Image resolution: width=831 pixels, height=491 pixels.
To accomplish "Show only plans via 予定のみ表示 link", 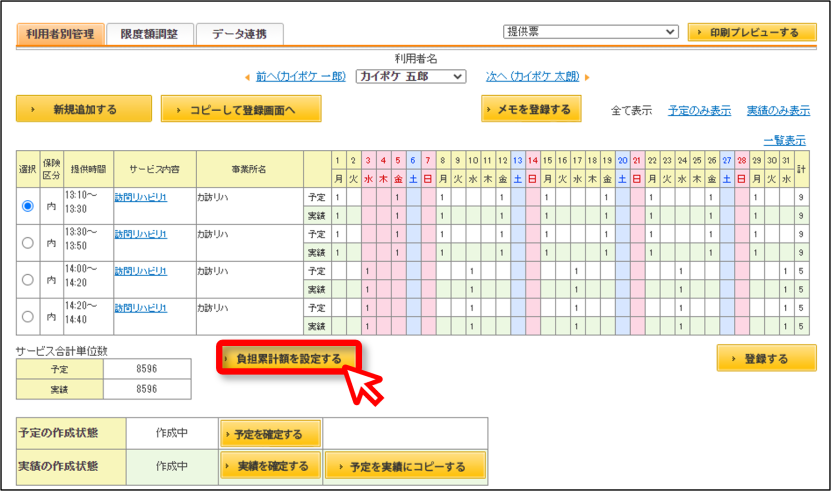I will 700,110.
